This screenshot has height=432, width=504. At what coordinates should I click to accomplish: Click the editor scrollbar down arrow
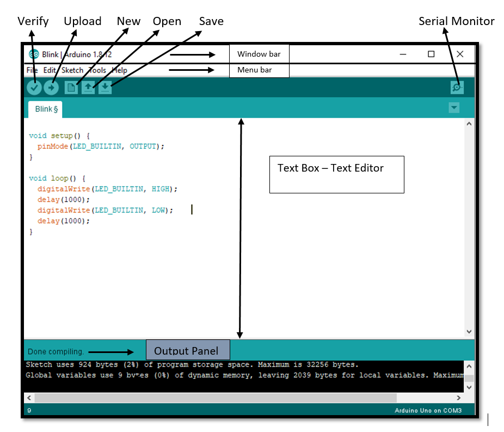pos(469,332)
